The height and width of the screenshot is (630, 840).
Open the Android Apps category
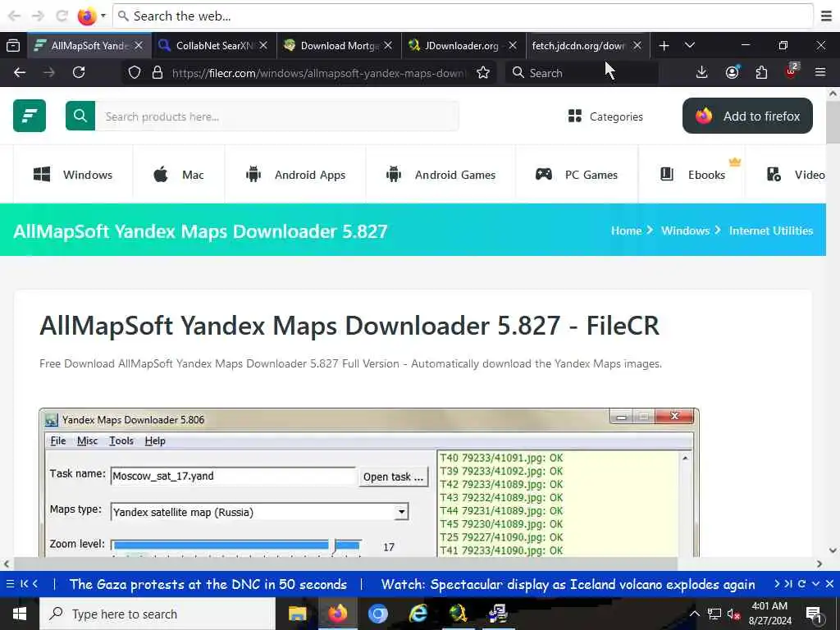tap(295, 175)
